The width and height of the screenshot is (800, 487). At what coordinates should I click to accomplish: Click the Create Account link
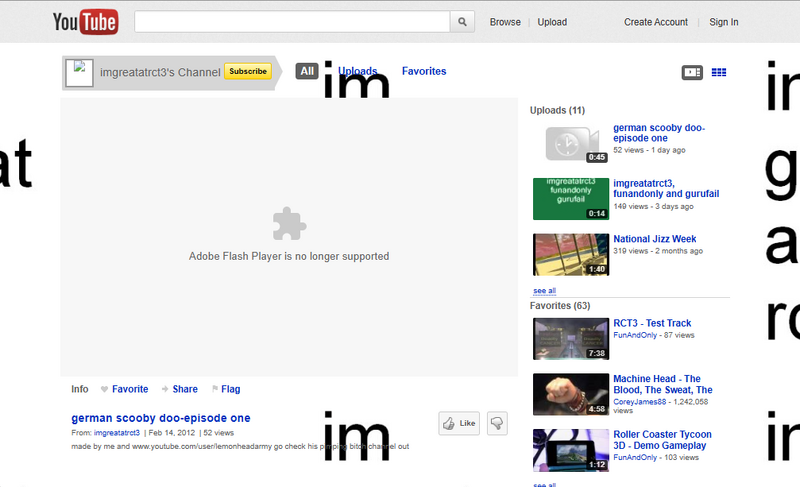(656, 22)
